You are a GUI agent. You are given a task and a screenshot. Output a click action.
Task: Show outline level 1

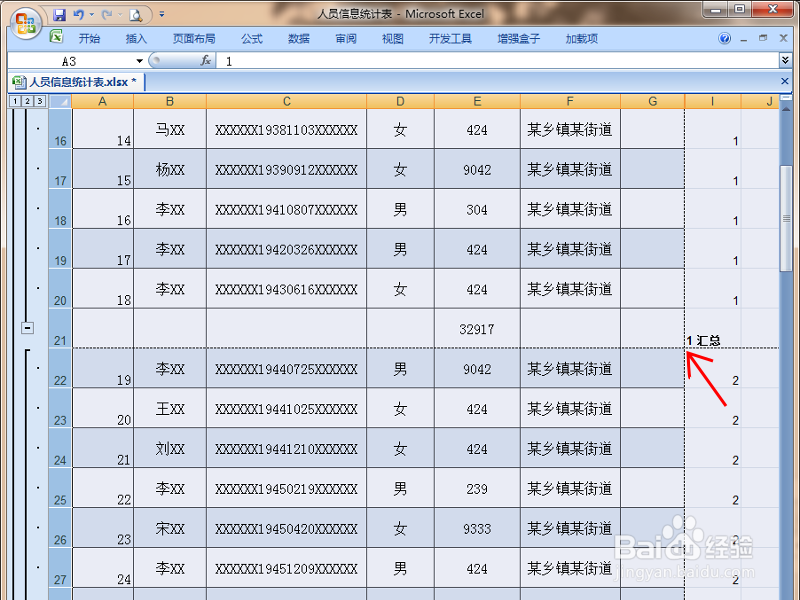tap(16, 100)
